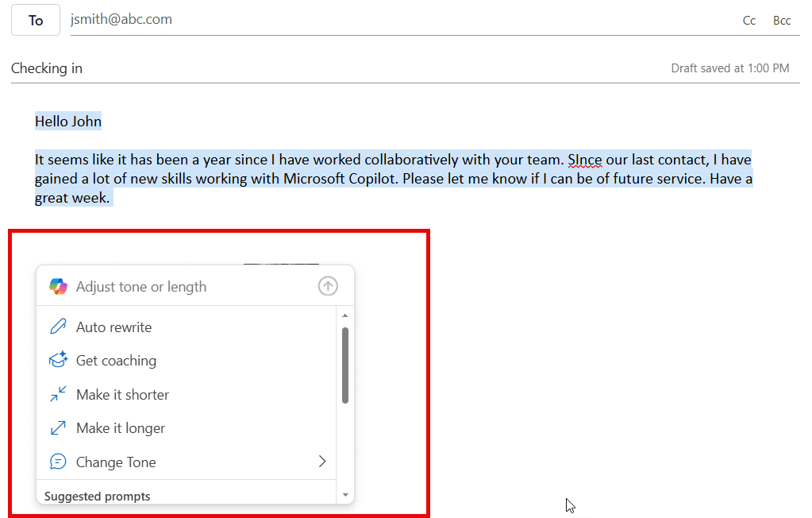Click the Make it shorter arrows icon
The image size is (812, 518).
[x=58, y=393]
